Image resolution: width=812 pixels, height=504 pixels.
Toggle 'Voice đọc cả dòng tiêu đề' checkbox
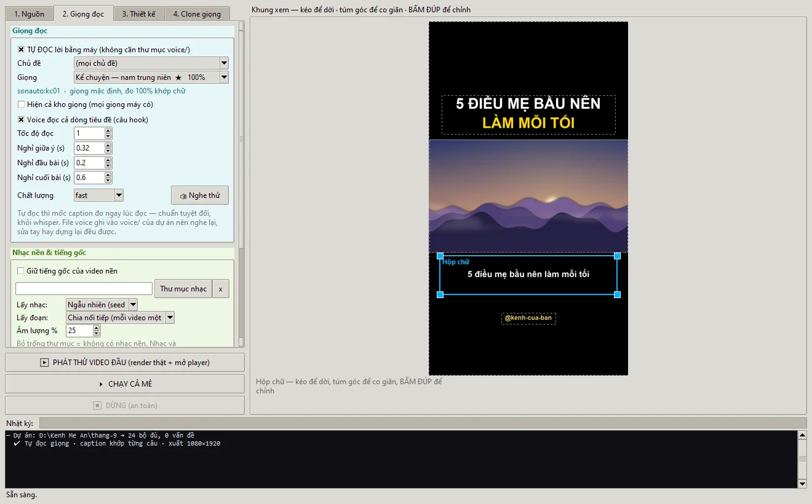[x=21, y=120]
